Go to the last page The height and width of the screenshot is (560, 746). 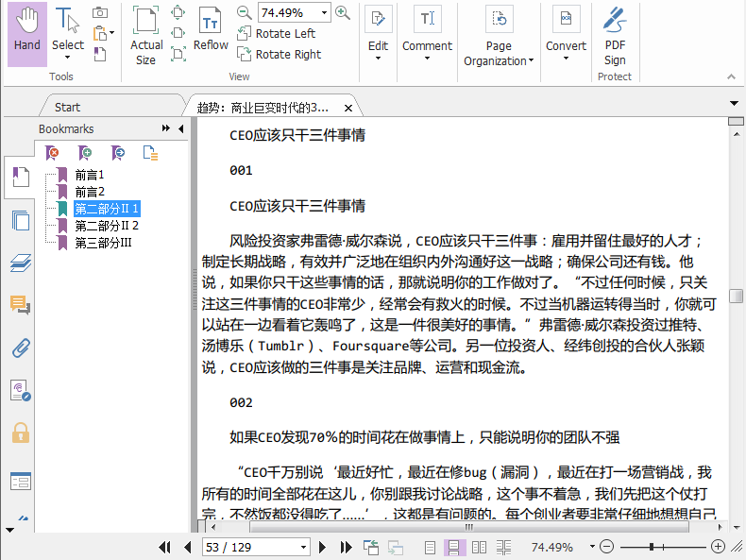pyautogui.click(x=346, y=547)
